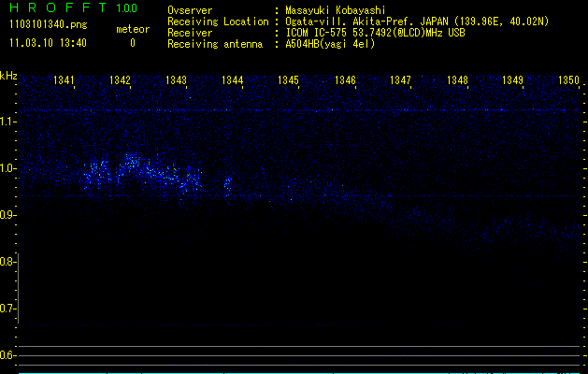The height and width of the screenshot is (374, 588).
Task: Click the Receiving antenna label
Action: click(x=215, y=44)
